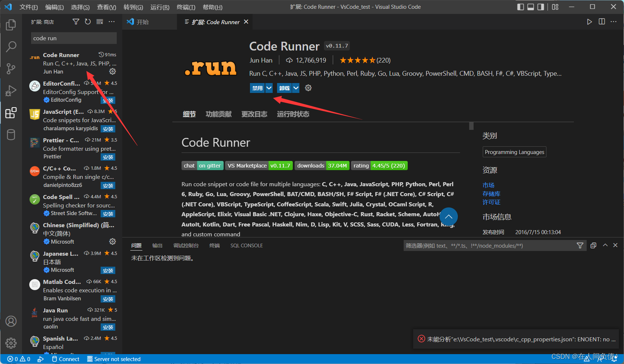
Task: Run the editor play button
Action: coord(589,22)
